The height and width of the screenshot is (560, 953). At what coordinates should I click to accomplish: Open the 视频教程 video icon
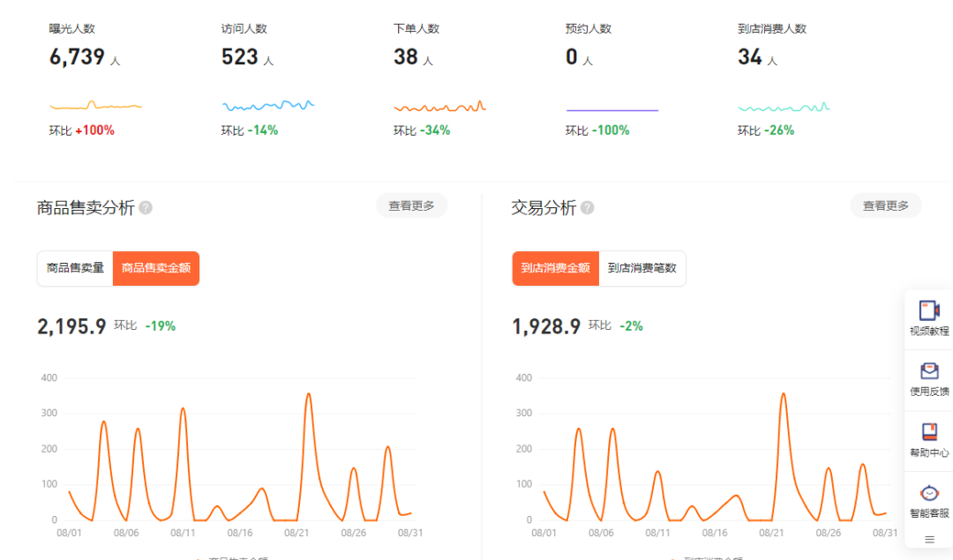coord(929,310)
